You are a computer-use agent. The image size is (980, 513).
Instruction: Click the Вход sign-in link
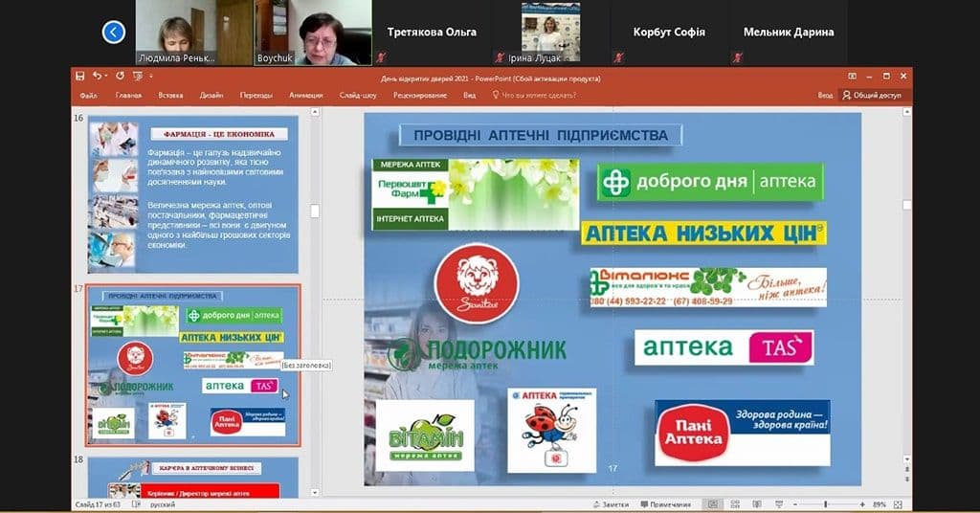click(825, 96)
